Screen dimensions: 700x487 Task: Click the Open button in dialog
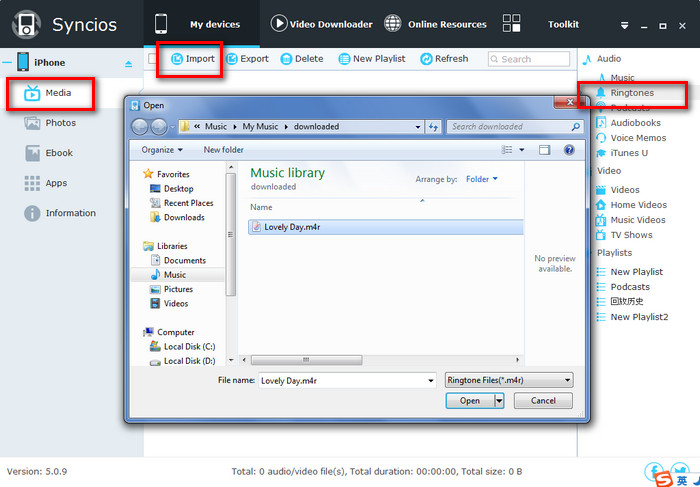tap(470, 400)
